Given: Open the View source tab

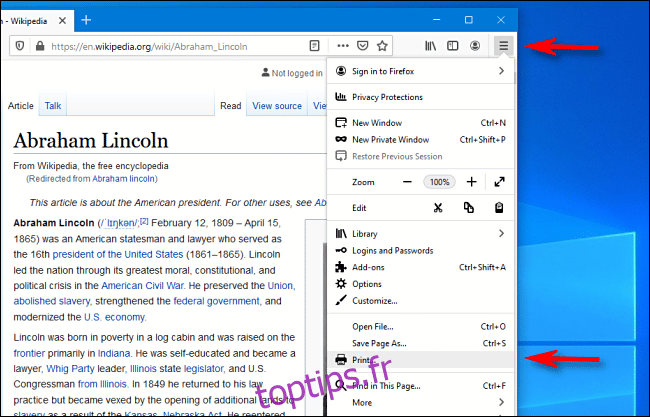Looking at the screenshot, I should point(277,106).
